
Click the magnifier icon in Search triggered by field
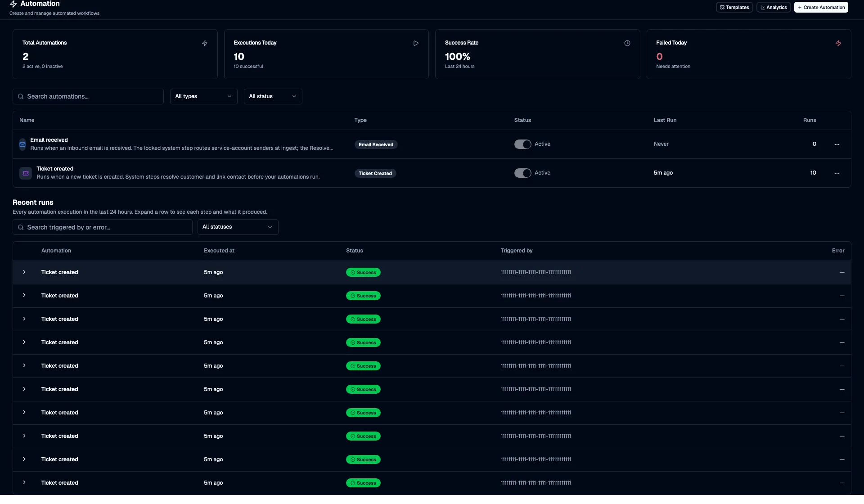[21, 227]
